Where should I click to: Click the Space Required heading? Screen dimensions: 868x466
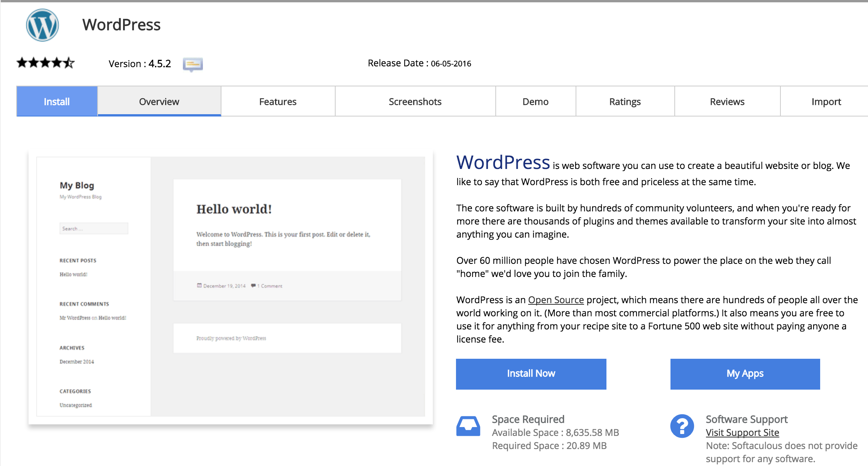click(x=528, y=419)
